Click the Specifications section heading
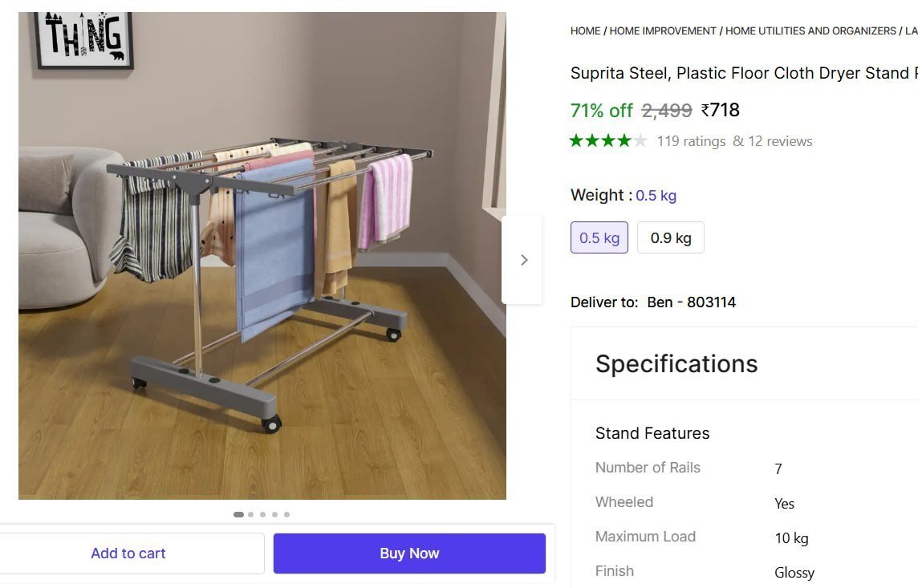This screenshot has height=588, width=918. [x=676, y=364]
